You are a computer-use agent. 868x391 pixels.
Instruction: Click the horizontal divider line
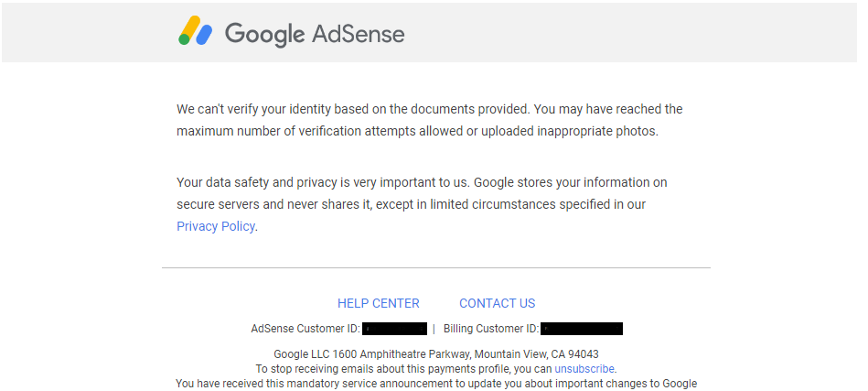435,268
